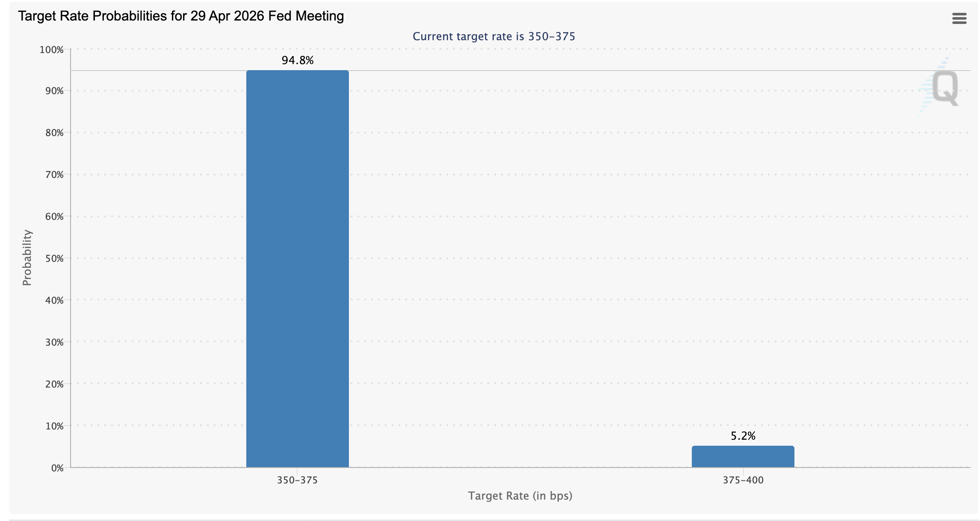This screenshot has height=521, width=980.
Task: Click the tall 350–375 probability bar
Action: [297, 269]
